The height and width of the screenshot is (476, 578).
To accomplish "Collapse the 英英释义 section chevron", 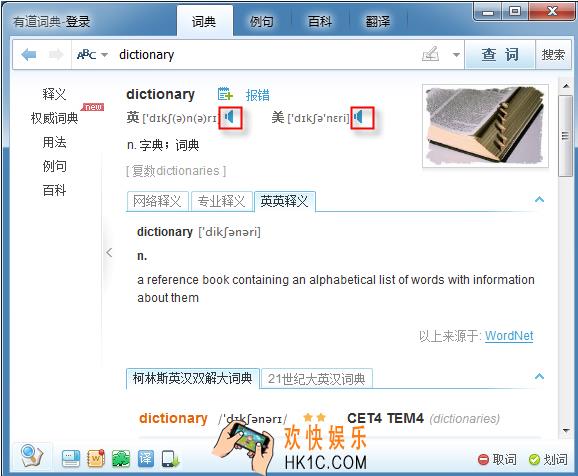I will 539,199.
